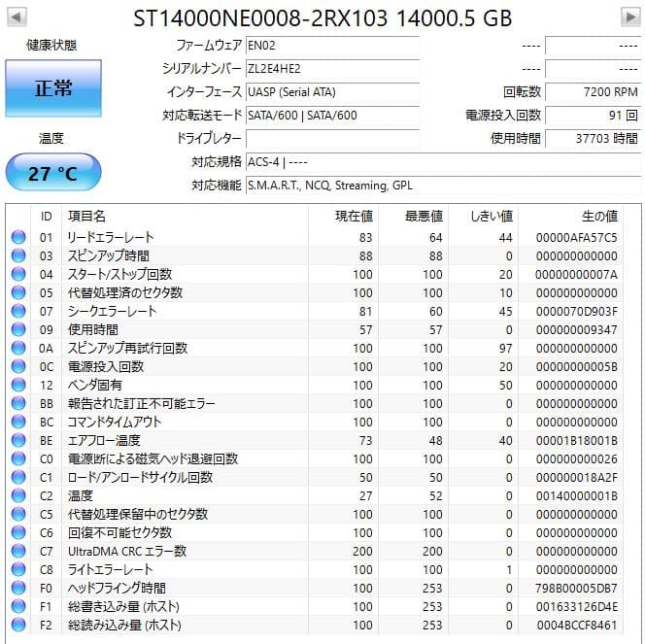The image size is (645, 644).
Task: Click raw value 00001B18001B
Action: click(x=576, y=441)
